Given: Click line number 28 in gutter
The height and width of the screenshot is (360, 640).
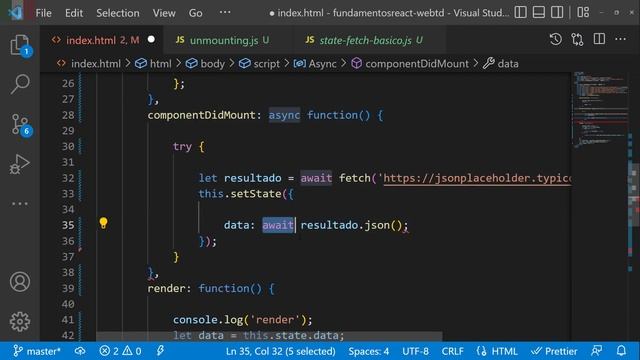Looking at the screenshot, I should pos(68,115).
